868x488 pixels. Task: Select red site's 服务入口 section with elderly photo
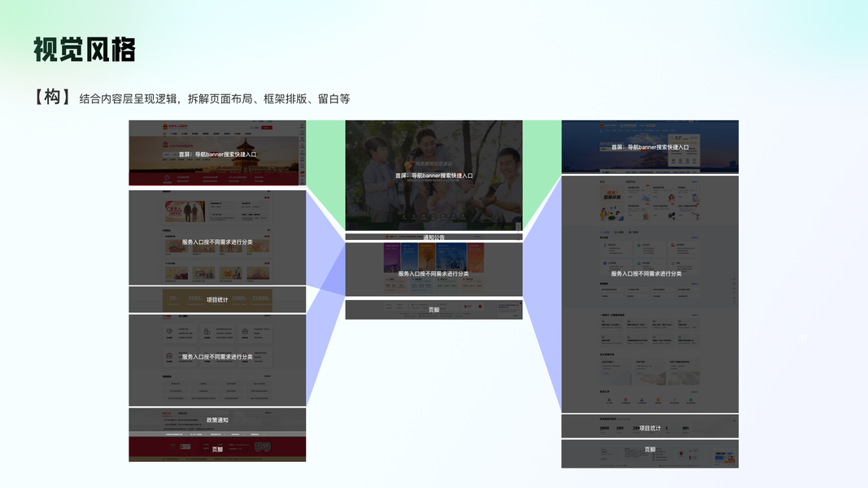point(217,237)
